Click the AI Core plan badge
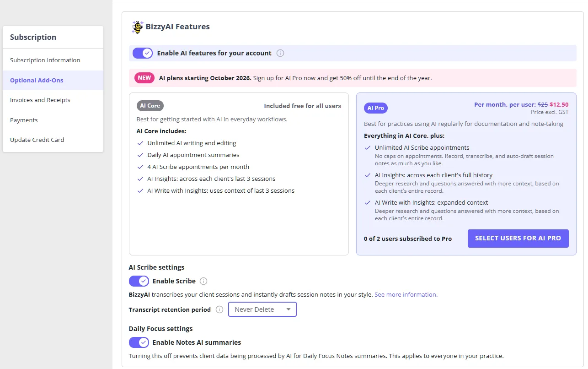Viewport: 588px width, 369px height. point(150,106)
